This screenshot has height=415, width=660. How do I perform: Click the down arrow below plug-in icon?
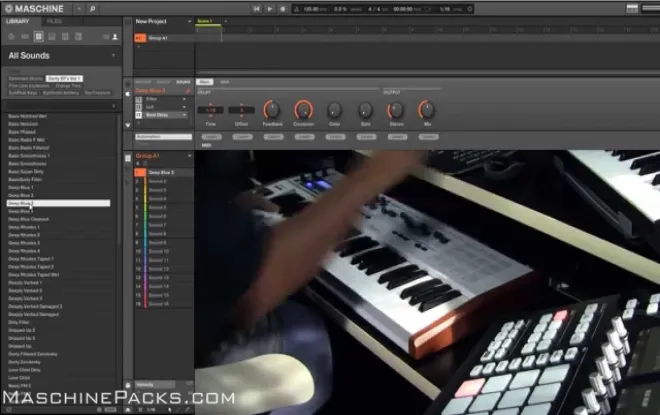128,125
